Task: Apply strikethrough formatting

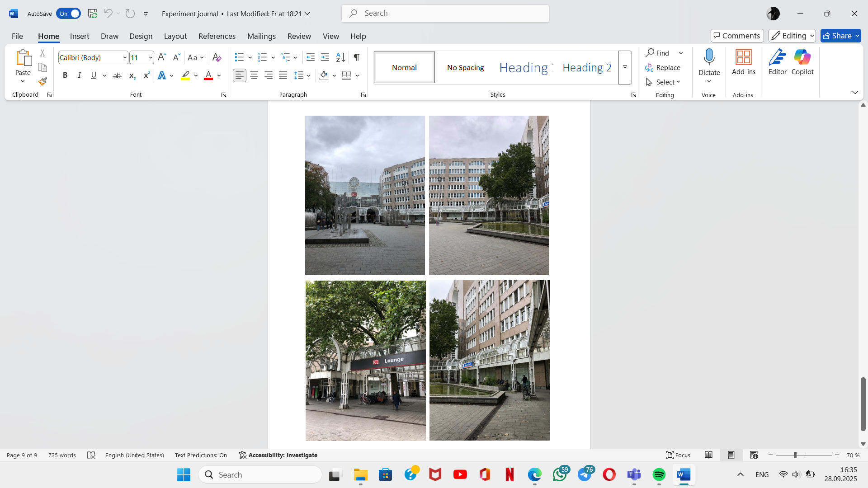Action: (x=117, y=75)
